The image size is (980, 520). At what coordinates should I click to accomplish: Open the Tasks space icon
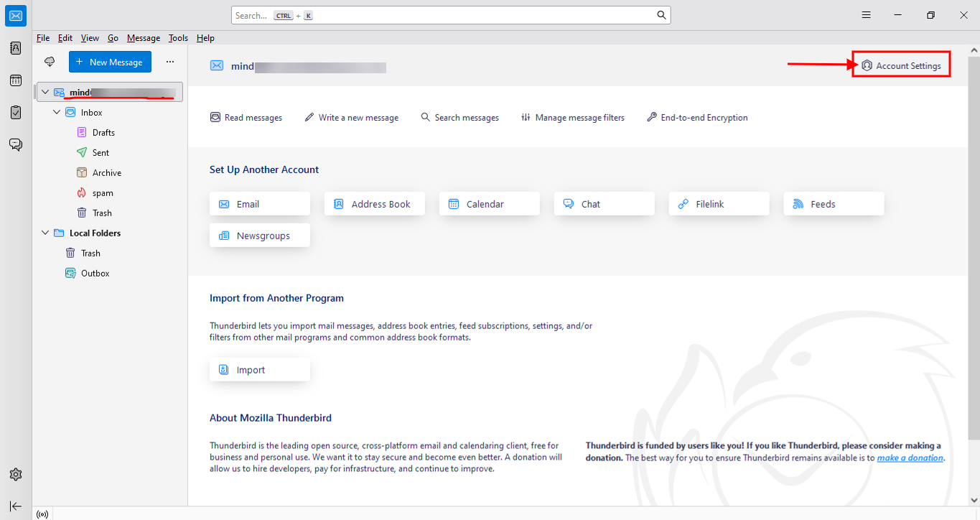tap(16, 113)
